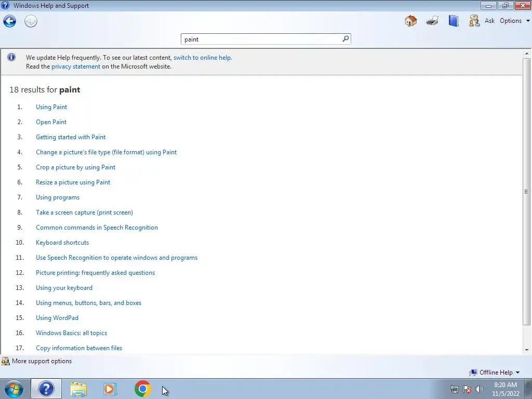Open Browse Help book icon

(453, 21)
